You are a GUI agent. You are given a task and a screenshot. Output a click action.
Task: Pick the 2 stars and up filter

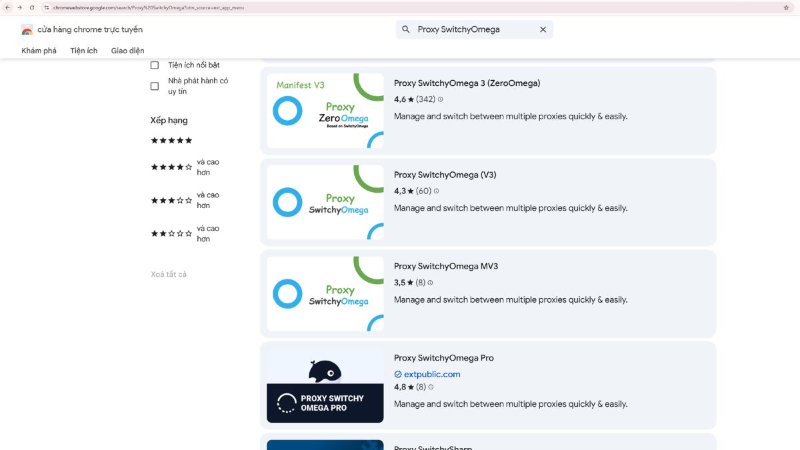pyautogui.click(x=171, y=233)
